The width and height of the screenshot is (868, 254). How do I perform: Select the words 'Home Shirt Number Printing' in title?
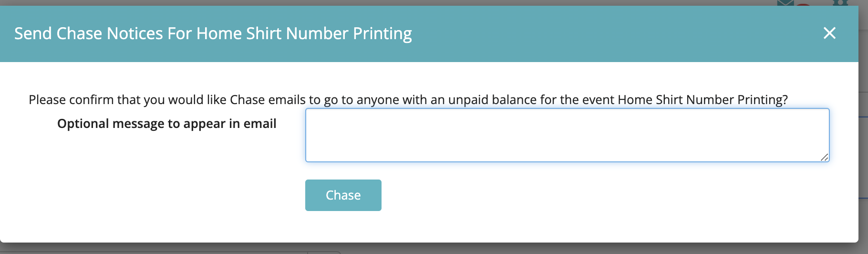click(304, 33)
